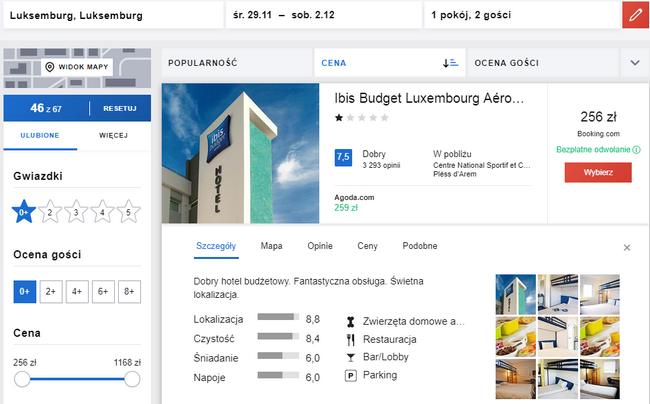Click the sort order icon next to Cena
Screen dimensions: 650x404
[x=451, y=63]
